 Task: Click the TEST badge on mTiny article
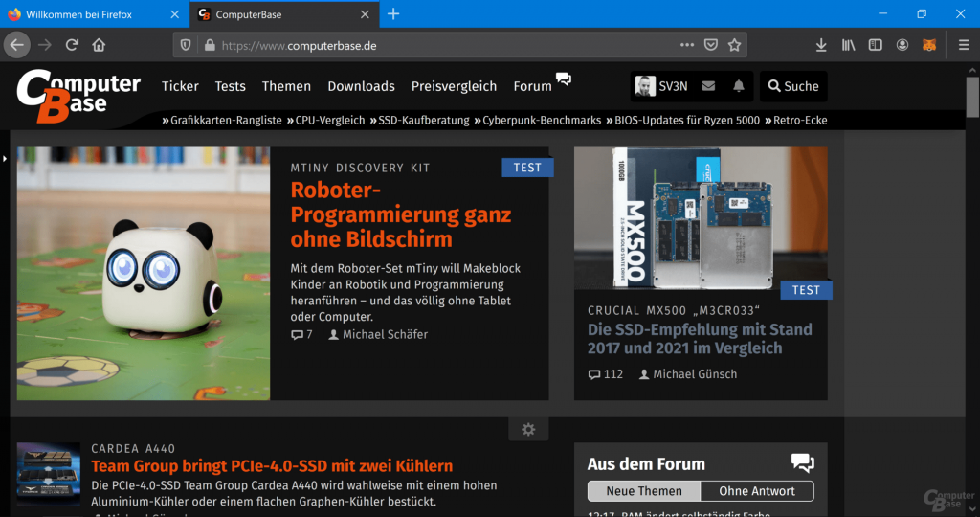527,168
